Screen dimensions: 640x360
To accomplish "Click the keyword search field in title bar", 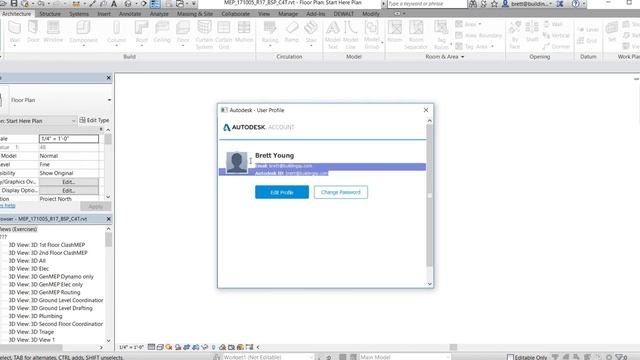I will 427,4.
